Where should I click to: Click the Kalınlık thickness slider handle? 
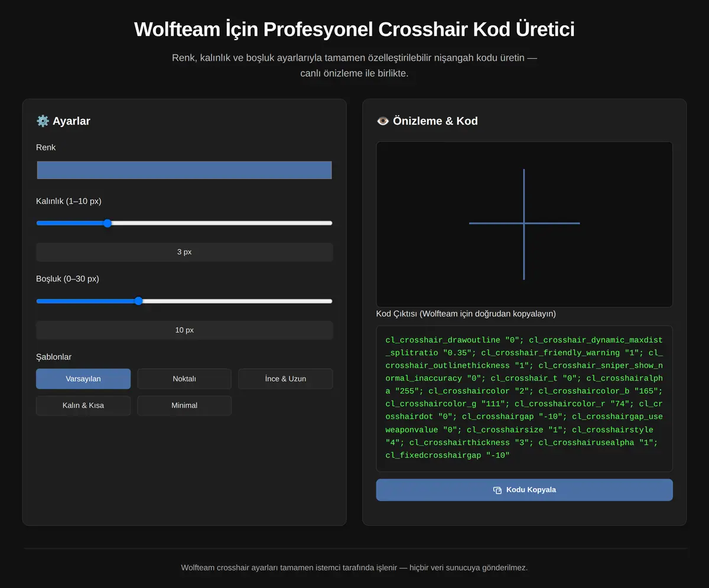pyautogui.click(x=107, y=223)
